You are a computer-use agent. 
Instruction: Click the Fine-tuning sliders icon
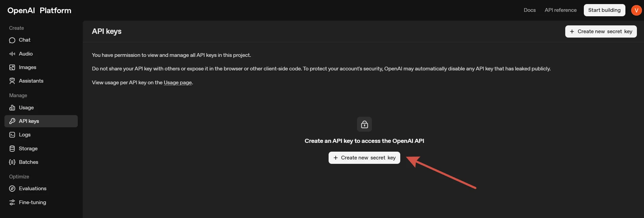pyautogui.click(x=12, y=202)
